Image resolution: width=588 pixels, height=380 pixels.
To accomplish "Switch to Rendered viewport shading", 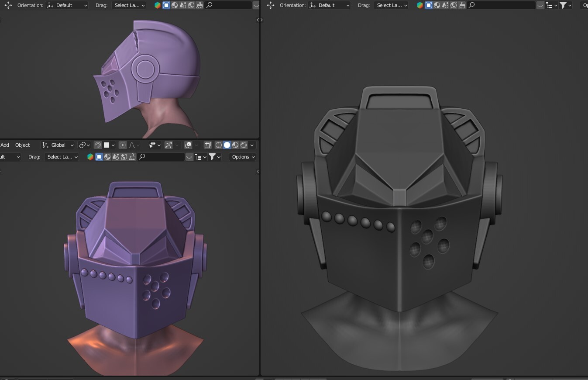I will coord(244,145).
